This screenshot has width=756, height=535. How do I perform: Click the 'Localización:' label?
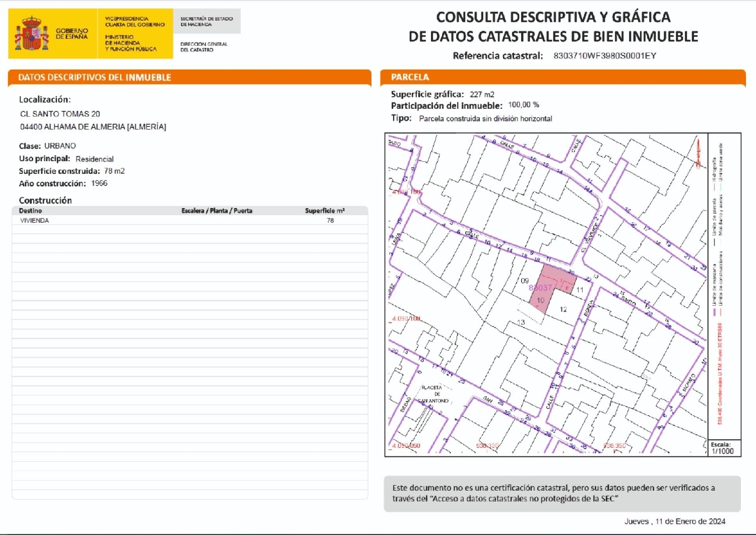45,100
